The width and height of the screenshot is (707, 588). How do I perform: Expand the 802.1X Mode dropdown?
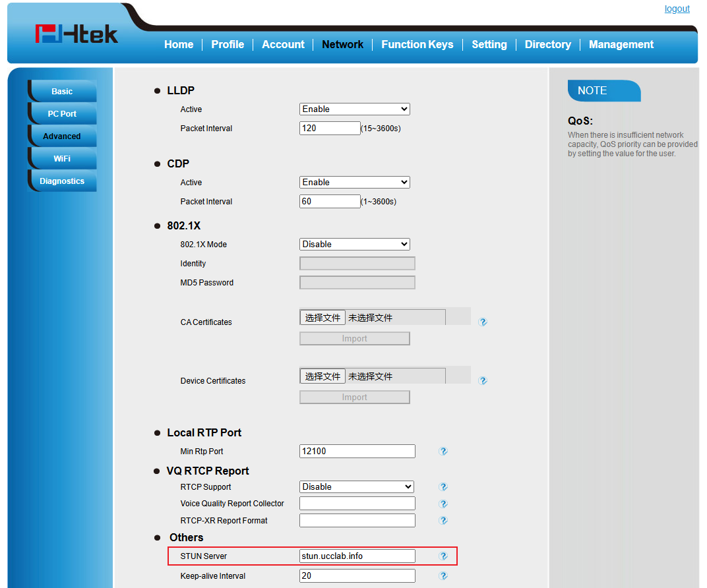click(354, 245)
